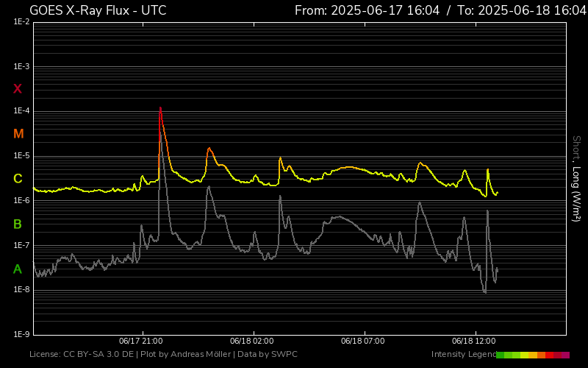Viewport: 588px width, 368px height.
Task: Click the GOES X-Ray Flux - UTC title
Action: pyautogui.click(x=98, y=10)
